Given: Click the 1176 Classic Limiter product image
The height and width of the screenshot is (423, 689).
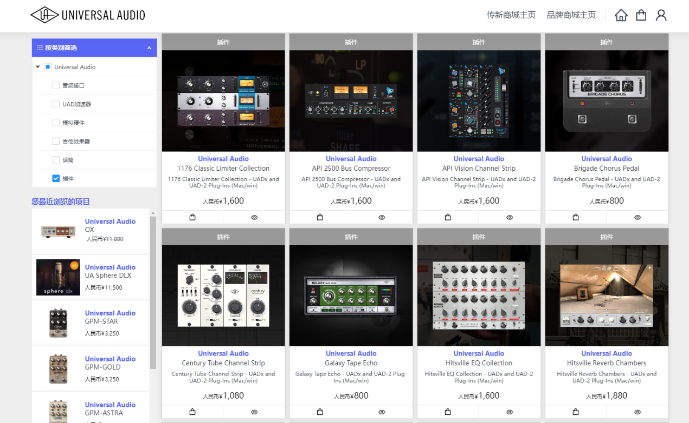Looking at the screenshot, I should [x=223, y=101].
